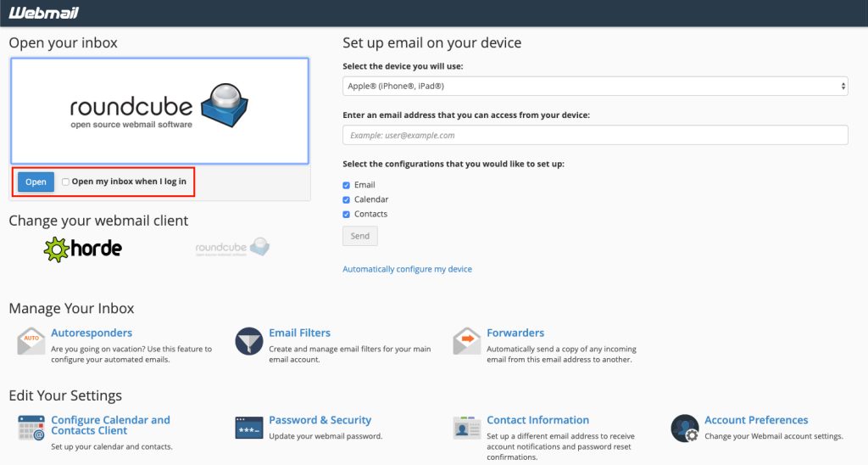Open the Account Preferences link

756,420
